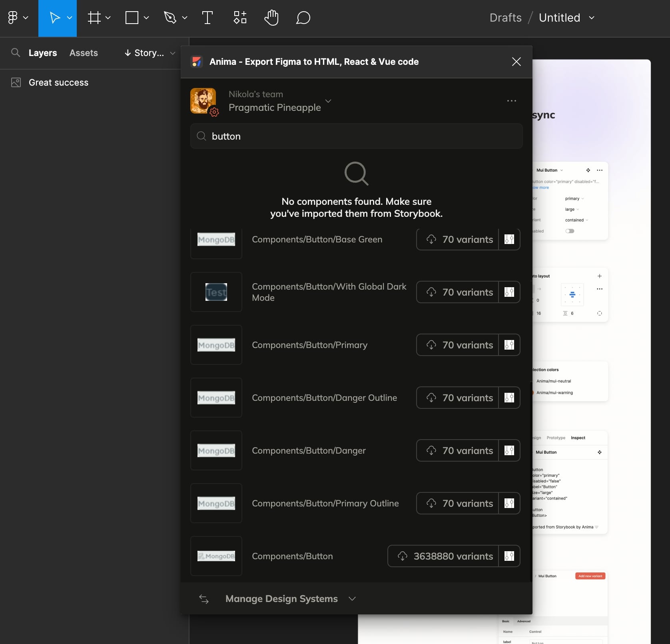This screenshot has width=670, height=644.
Task: Open the Figma main menu
Action: pyautogui.click(x=18, y=18)
